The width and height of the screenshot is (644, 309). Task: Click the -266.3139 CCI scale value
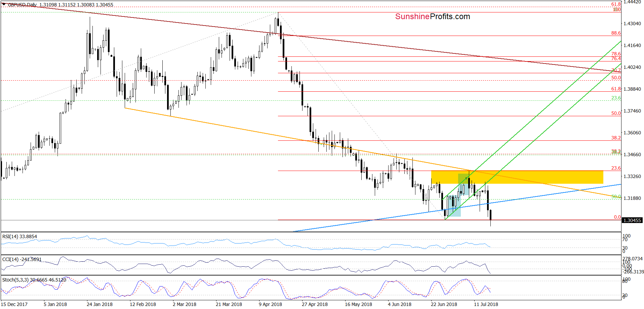(x=633, y=272)
